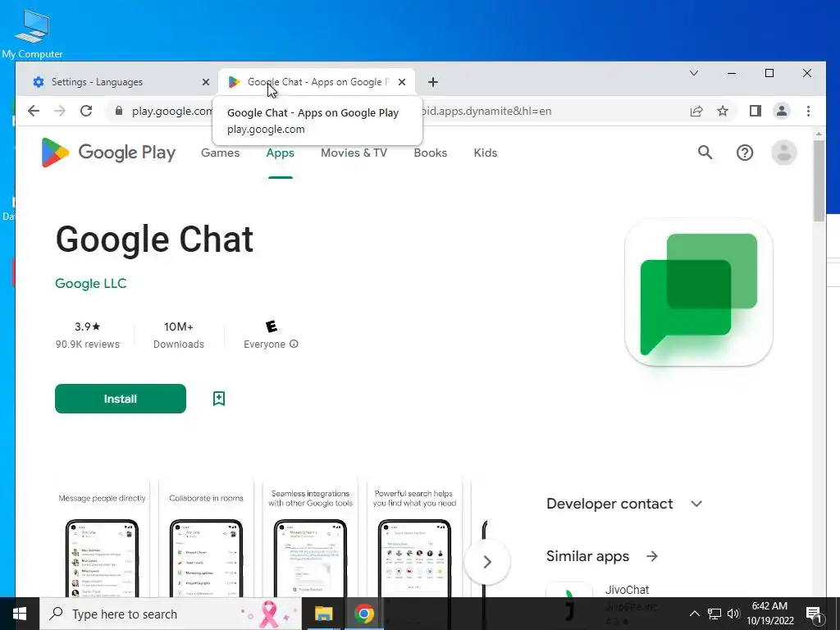Open the Kids section
Image resolution: width=840 pixels, height=630 pixels.
pyautogui.click(x=486, y=153)
